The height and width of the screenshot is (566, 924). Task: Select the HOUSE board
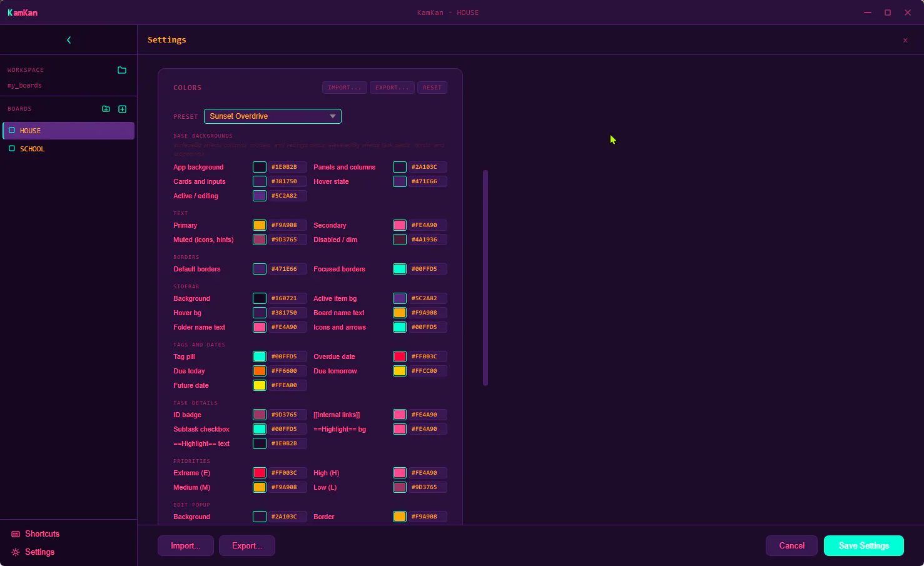pos(69,130)
